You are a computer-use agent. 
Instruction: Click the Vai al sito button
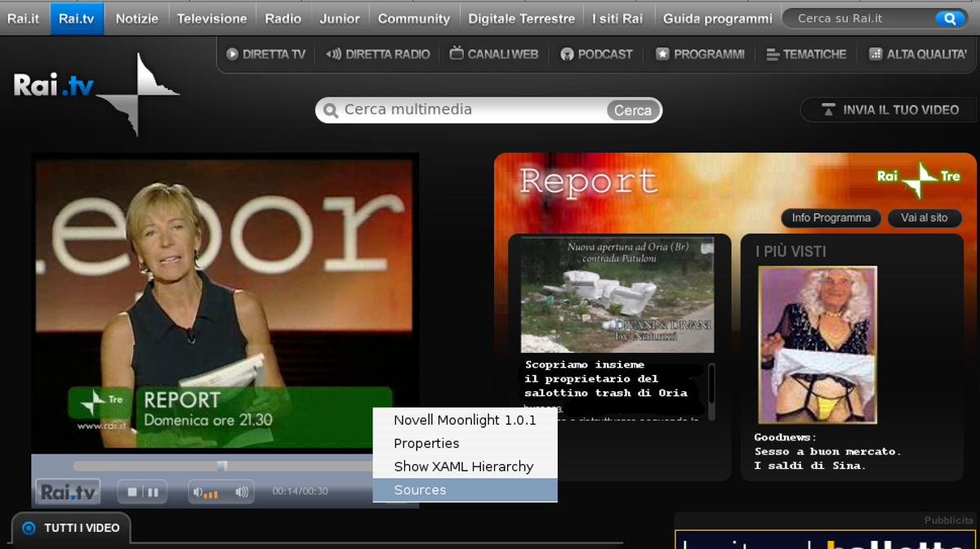924,218
